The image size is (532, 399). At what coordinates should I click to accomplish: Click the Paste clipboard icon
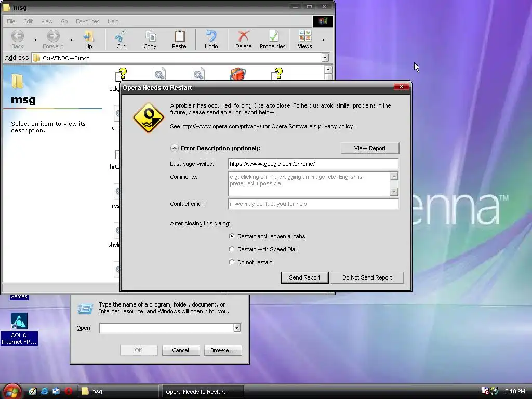coord(179,36)
